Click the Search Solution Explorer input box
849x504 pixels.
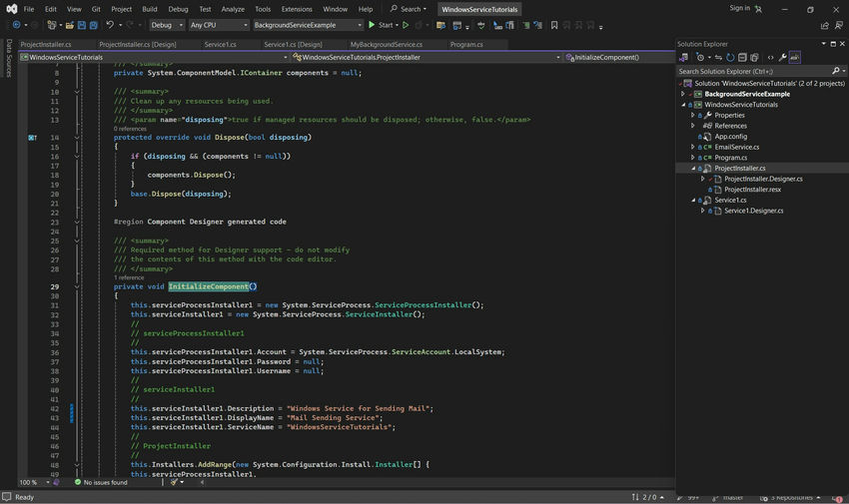(x=751, y=72)
